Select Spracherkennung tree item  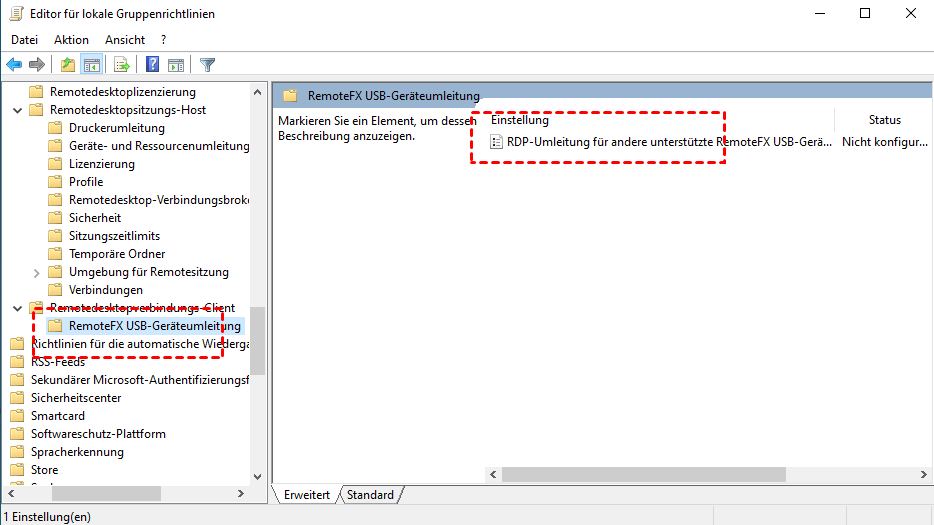click(77, 452)
